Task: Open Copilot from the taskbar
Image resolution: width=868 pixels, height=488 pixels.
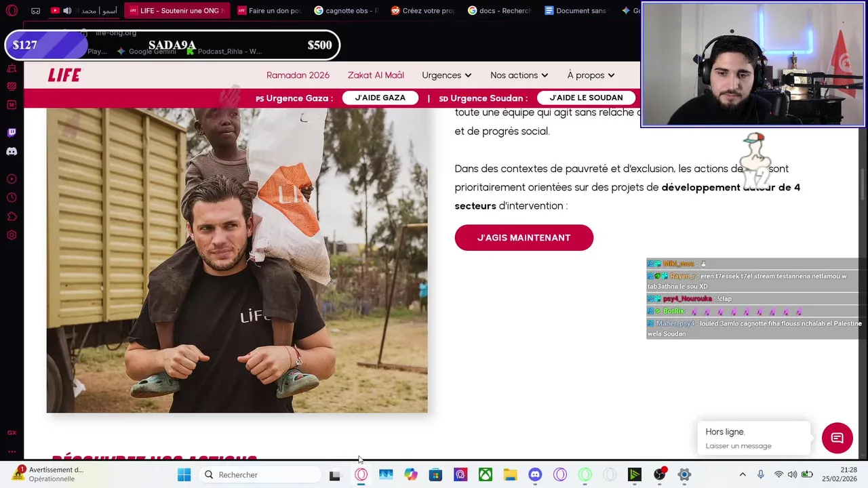Action: click(411, 475)
